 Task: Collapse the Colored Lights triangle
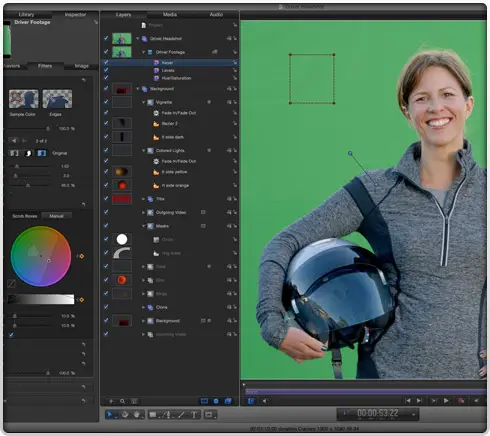[x=143, y=151]
